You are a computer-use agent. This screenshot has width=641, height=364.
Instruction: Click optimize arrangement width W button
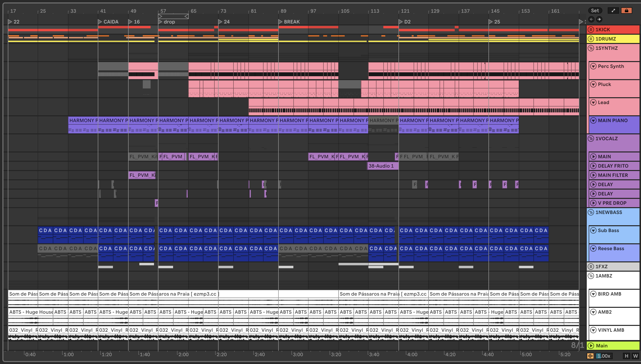tap(635, 356)
